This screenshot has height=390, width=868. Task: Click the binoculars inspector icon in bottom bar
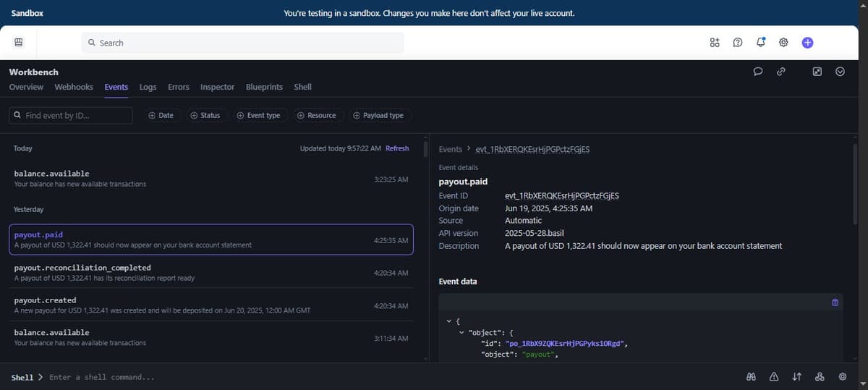[x=751, y=377]
